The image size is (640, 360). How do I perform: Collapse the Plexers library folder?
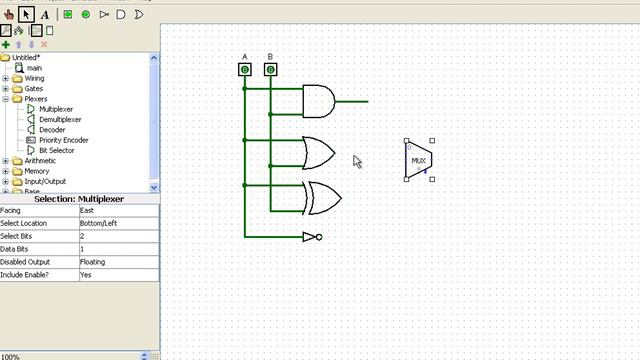pyautogui.click(x=5, y=99)
